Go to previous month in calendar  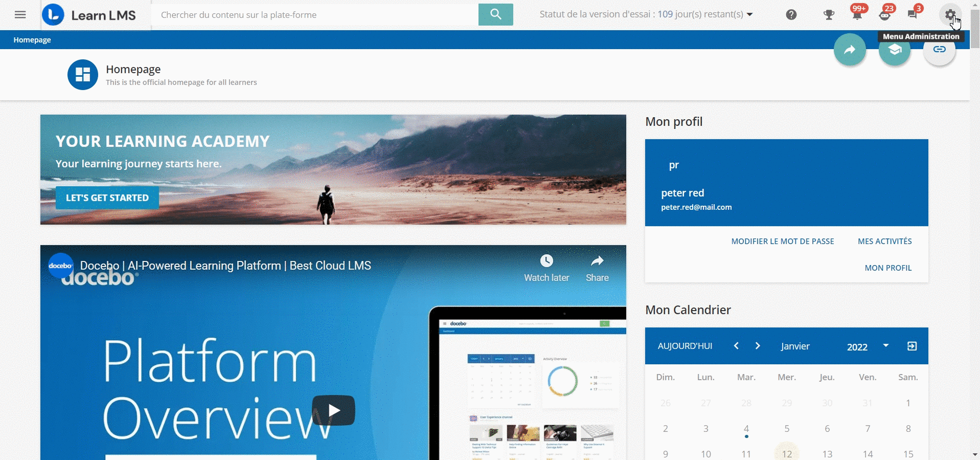pos(736,346)
